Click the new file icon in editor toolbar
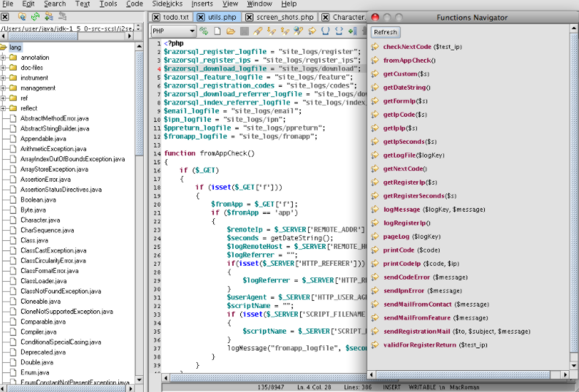The height and width of the screenshot is (392, 579). pyautogui.click(x=217, y=31)
